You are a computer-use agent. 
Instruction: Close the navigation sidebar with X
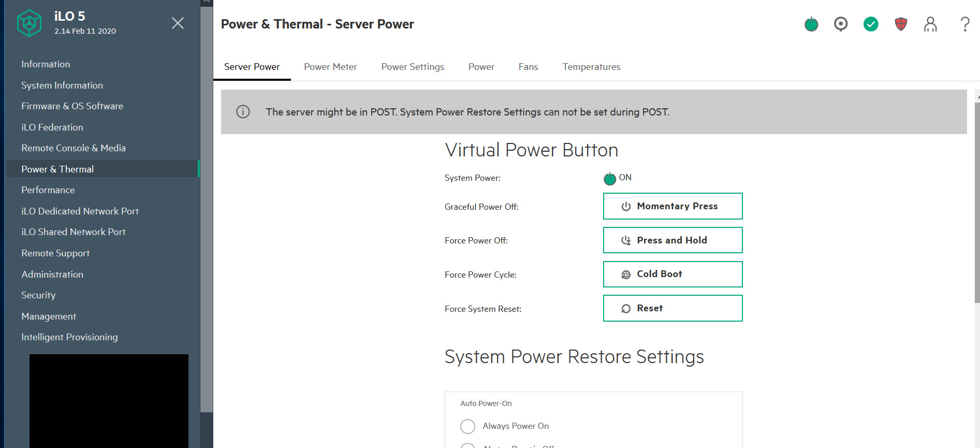tap(178, 23)
